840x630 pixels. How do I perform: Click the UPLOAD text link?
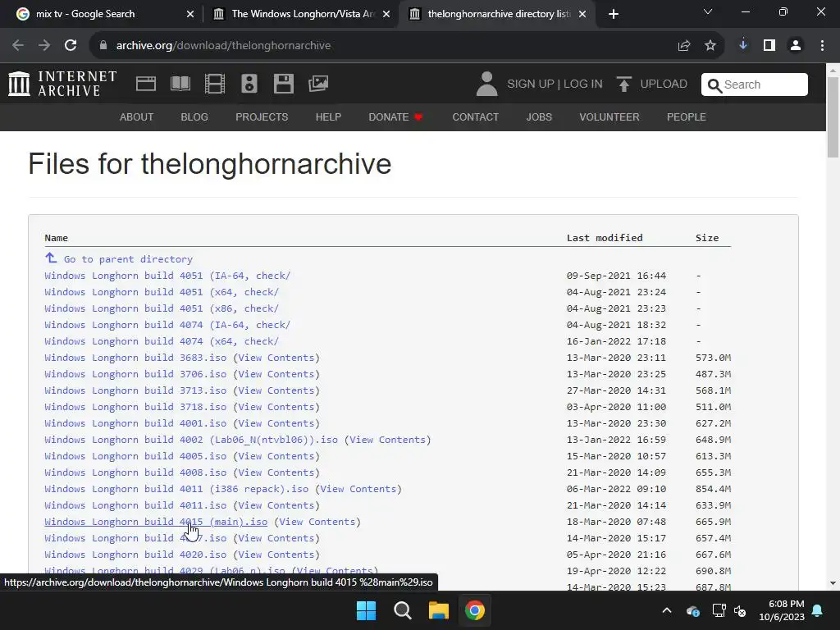(664, 84)
